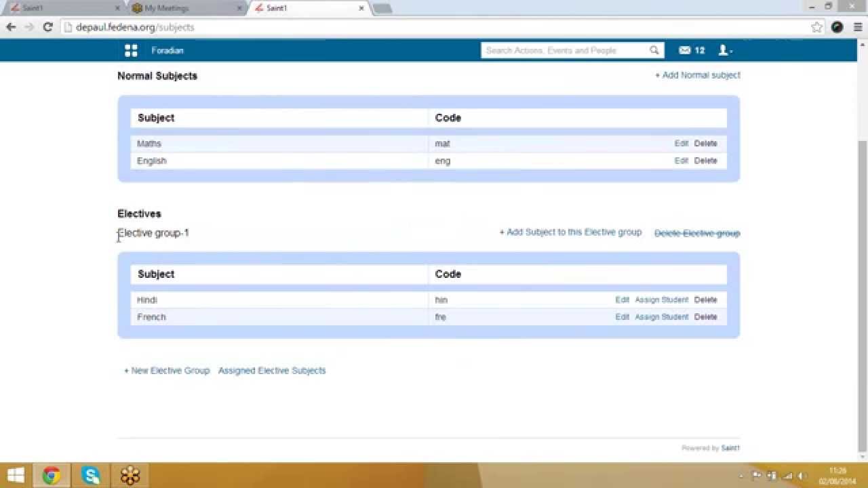Edit the Maths subject
Image resolution: width=868 pixels, height=488 pixels.
(x=682, y=143)
